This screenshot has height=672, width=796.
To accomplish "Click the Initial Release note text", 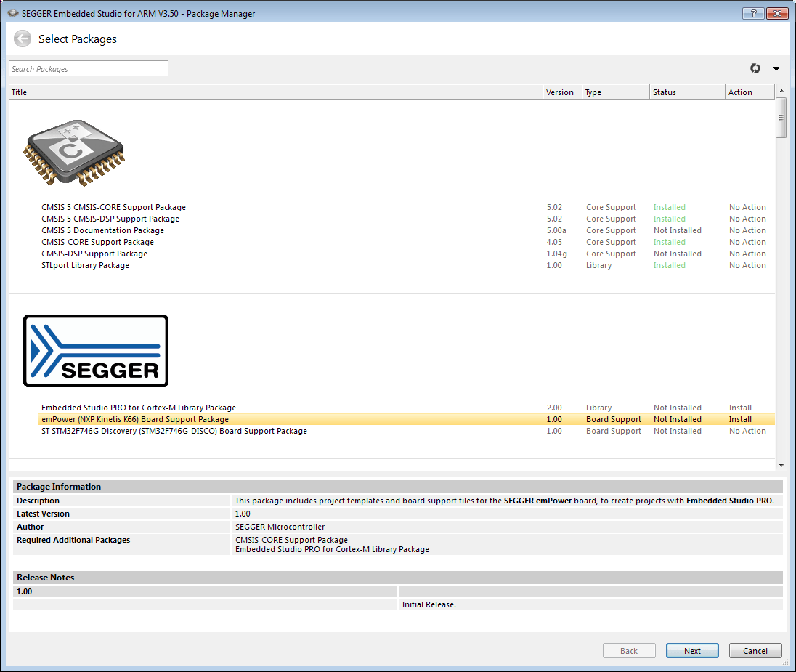I will click(x=429, y=605).
